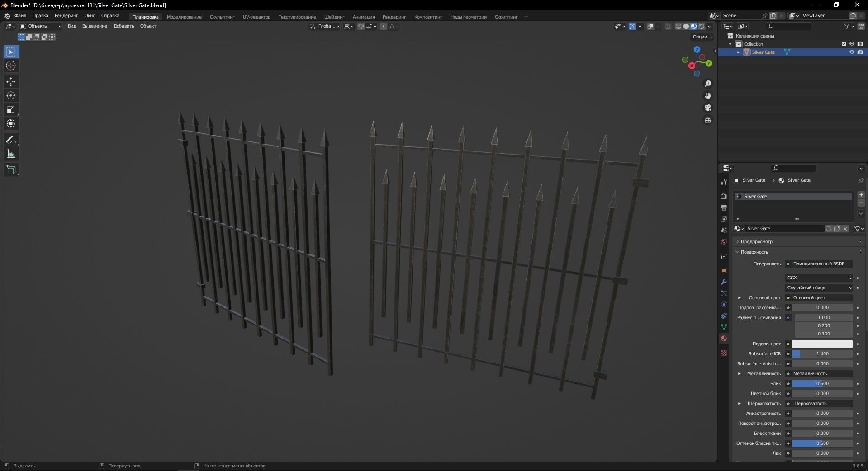The image size is (868, 471).
Task: Expand the Roughness node input
Action: (740, 404)
